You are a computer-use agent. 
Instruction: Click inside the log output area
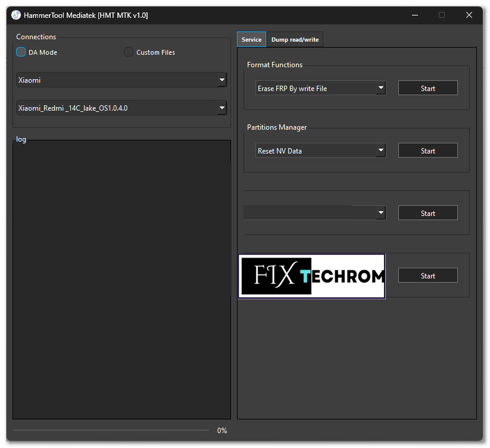121,280
